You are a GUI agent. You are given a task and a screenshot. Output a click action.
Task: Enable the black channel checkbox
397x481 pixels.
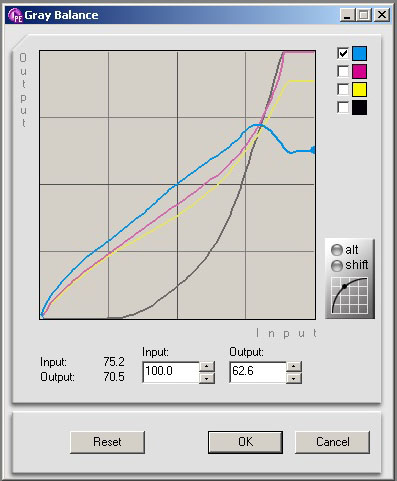pos(343,107)
